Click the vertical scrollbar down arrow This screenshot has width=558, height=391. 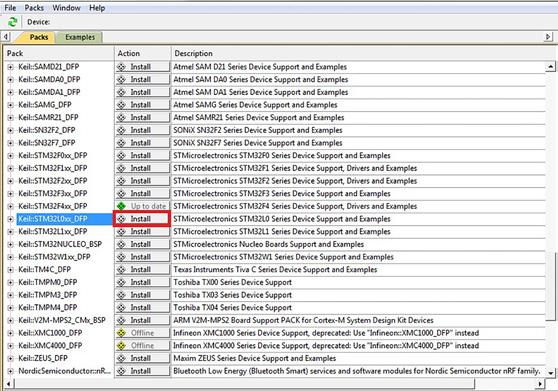click(551, 373)
